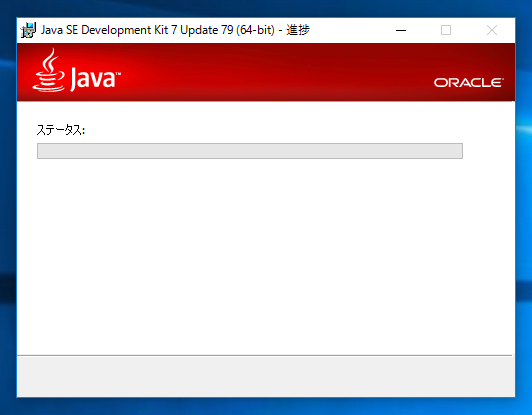Click the disabled maximize window button
The image size is (532, 415).
click(446, 30)
